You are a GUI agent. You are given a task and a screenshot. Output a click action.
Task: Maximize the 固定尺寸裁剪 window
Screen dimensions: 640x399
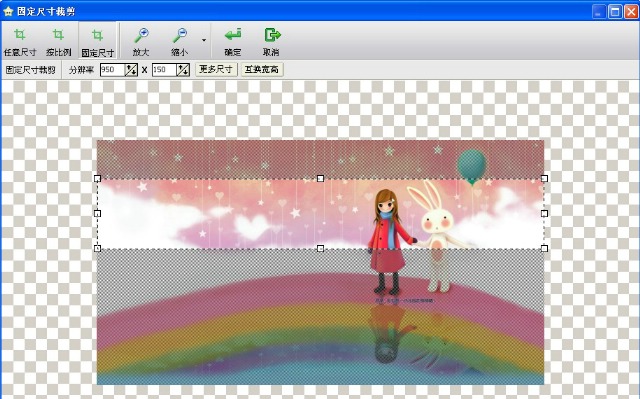615,11
